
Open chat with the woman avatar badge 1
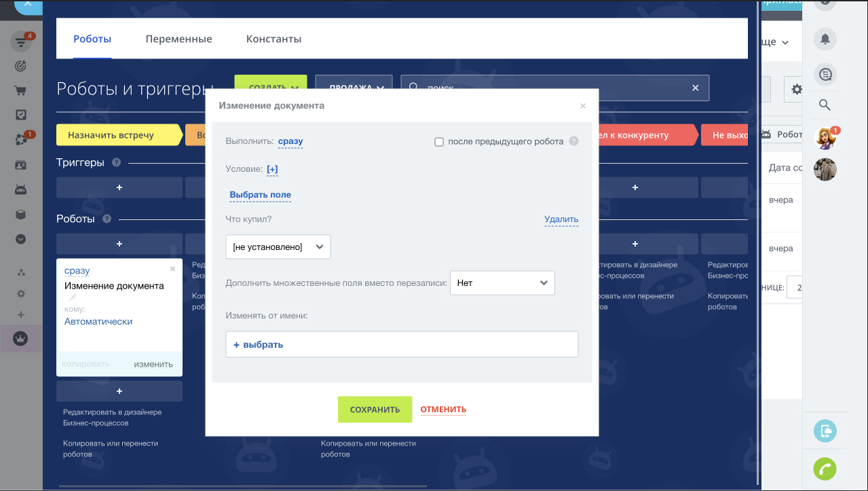(825, 138)
